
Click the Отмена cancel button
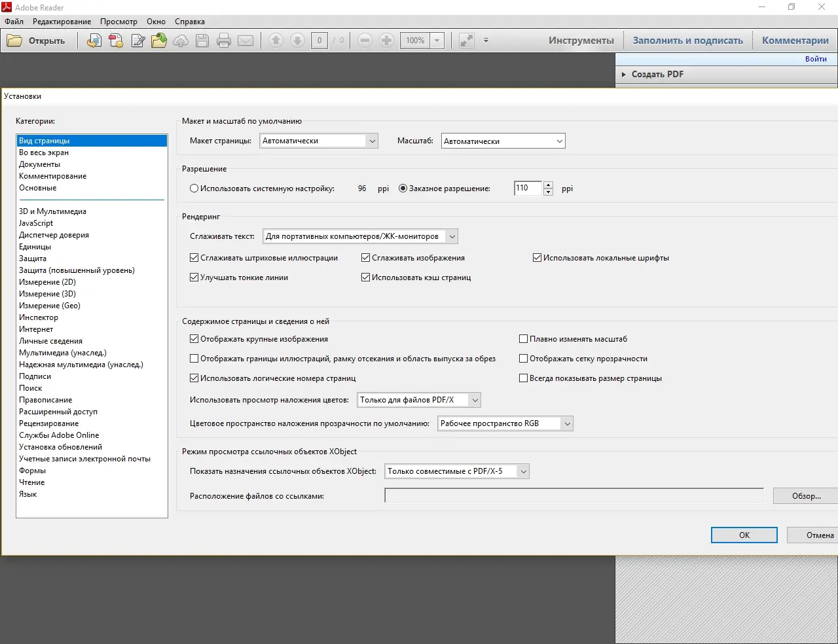point(814,535)
